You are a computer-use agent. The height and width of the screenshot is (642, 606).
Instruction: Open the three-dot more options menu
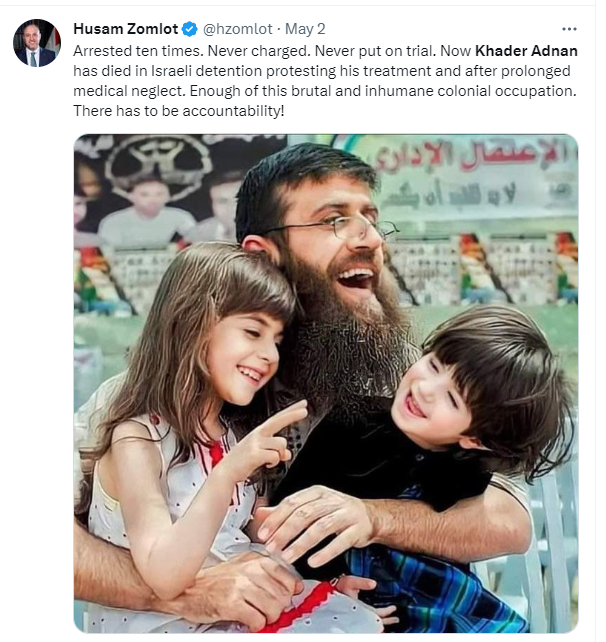point(569,29)
